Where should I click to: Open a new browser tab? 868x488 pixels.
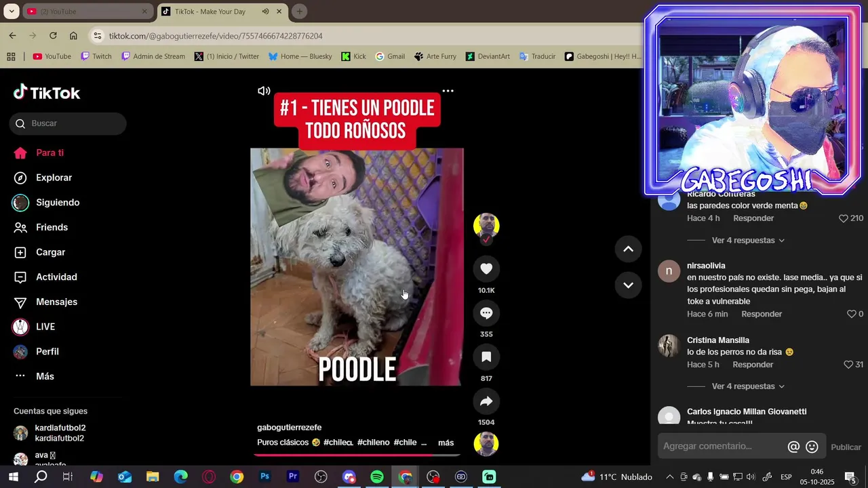pos(299,12)
